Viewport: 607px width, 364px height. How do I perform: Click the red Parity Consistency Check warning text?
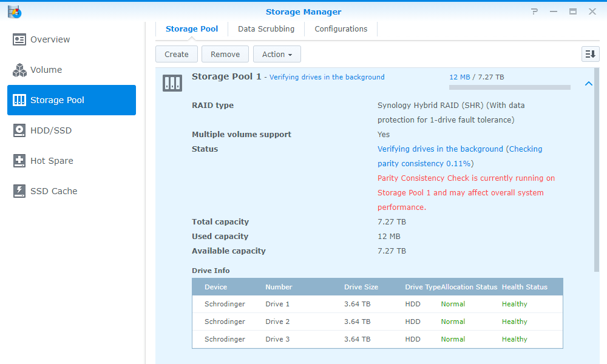pyautogui.click(x=466, y=193)
